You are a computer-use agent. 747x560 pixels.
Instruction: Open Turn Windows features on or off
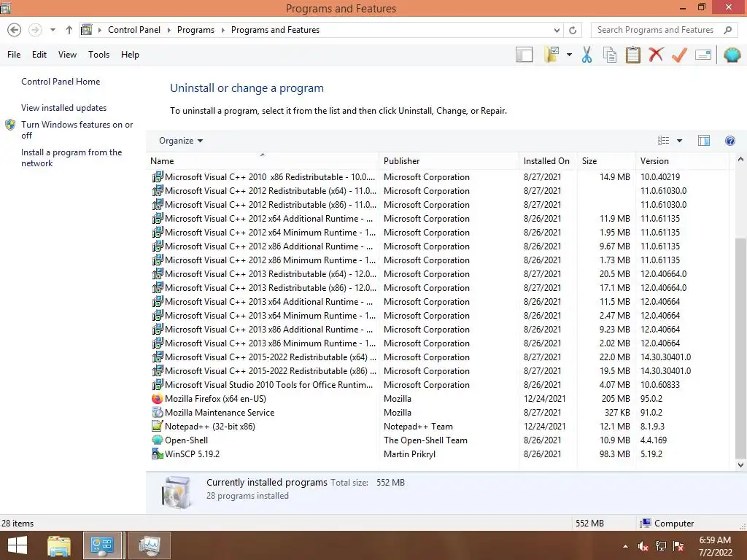click(77, 130)
